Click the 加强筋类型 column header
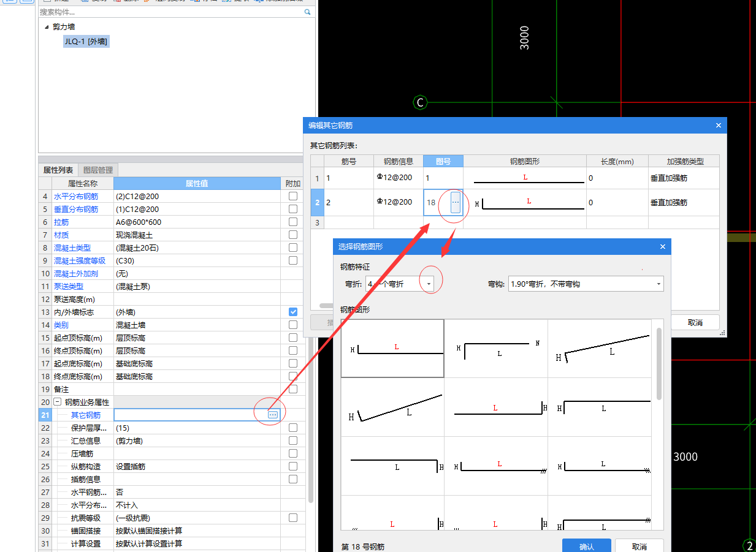Viewport: 756px width, 552px height. [685, 161]
